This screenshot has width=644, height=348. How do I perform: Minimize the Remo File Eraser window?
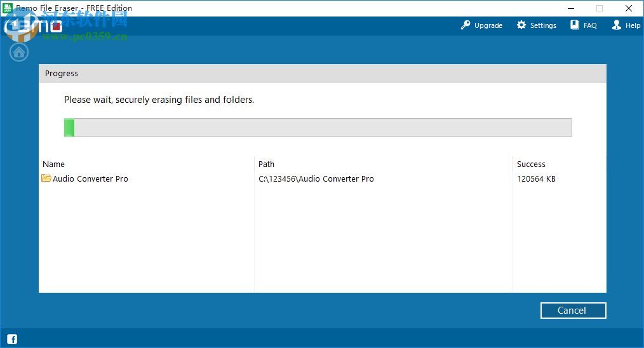pos(571,8)
